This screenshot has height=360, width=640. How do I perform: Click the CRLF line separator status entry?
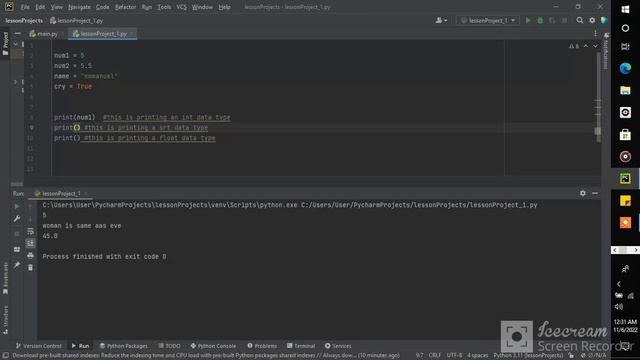434,355
